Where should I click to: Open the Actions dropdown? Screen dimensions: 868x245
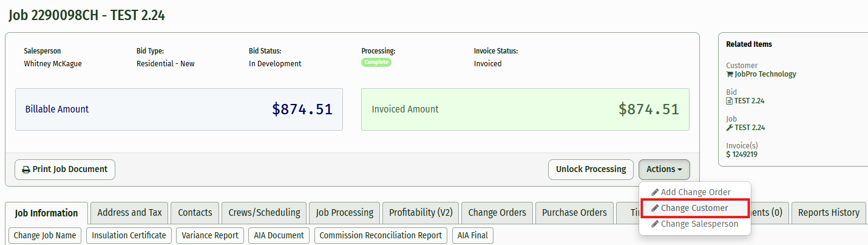coord(664,170)
